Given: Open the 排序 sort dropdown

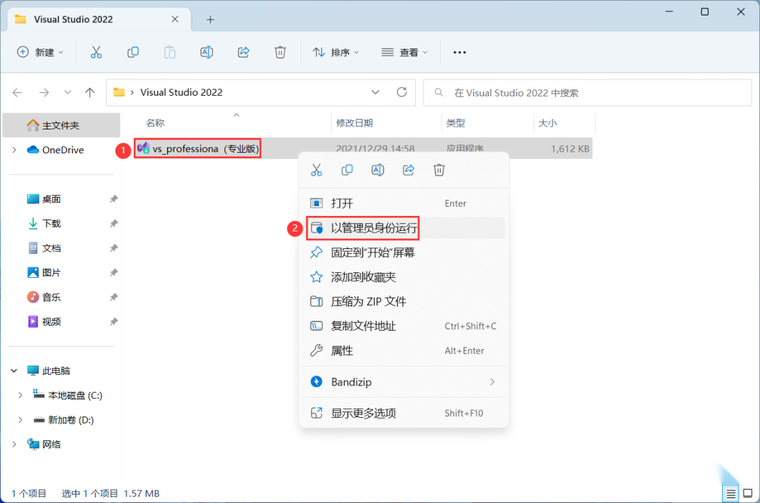Looking at the screenshot, I should pyautogui.click(x=335, y=52).
